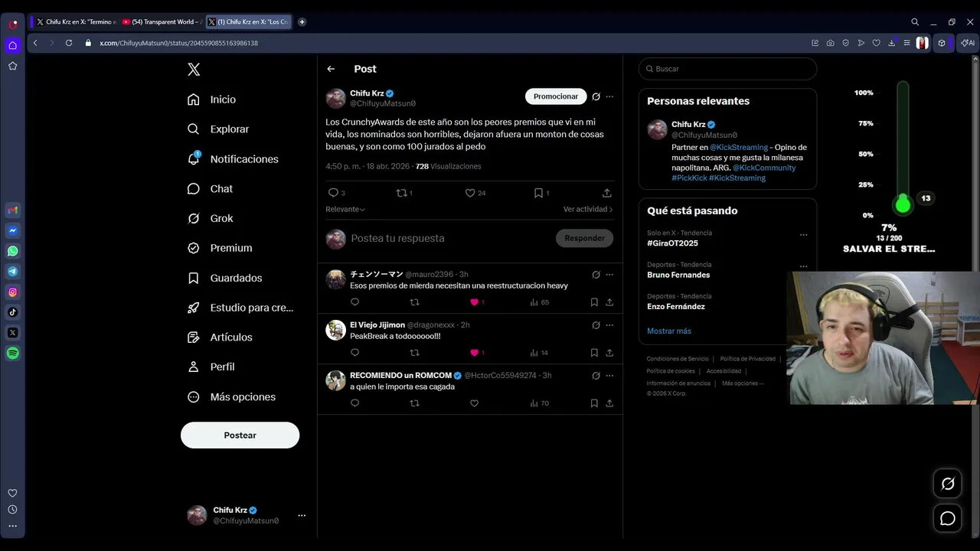Open trending topic #GiraOT2025
This screenshot has height=551, width=980.
pyautogui.click(x=672, y=243)
